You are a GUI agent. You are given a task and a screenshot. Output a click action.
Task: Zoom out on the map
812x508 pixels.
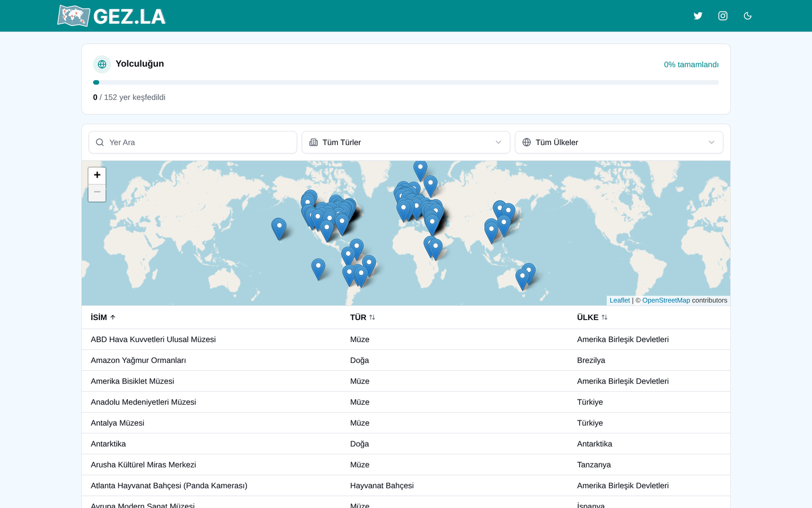97,192
